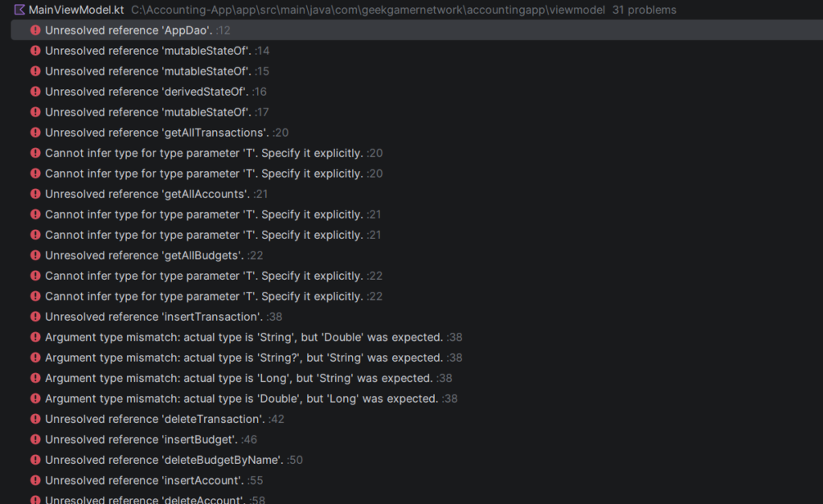Click the error icon next to 'AppDao' error

coord(35,31)
